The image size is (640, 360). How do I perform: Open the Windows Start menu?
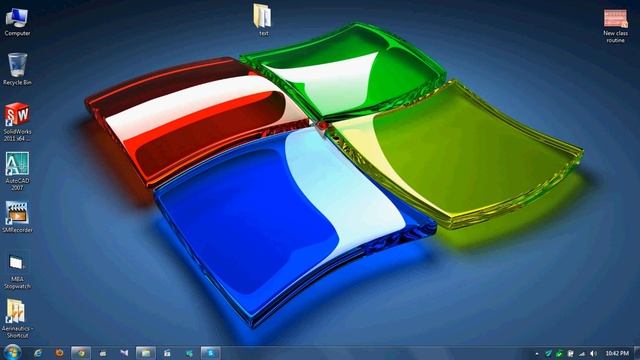point(12,352)
